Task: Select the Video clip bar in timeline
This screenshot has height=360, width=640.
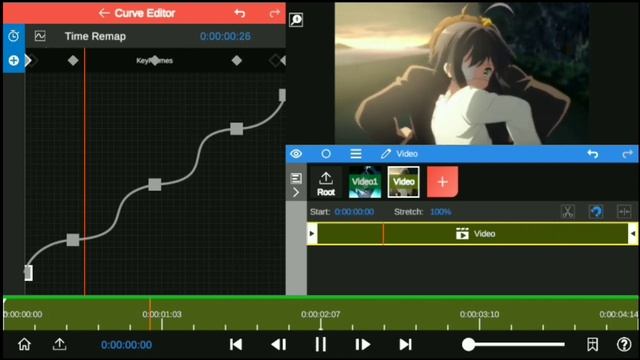Action: (x=473, y=234)
